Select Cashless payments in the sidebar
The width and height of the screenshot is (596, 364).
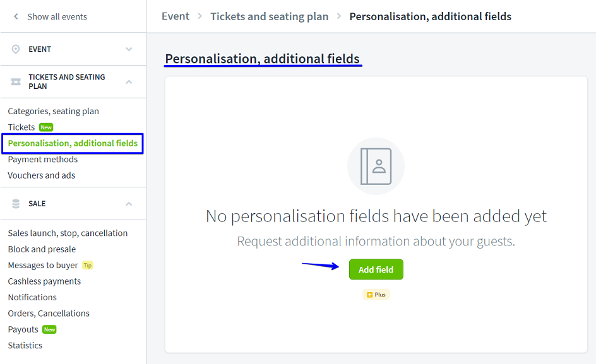pos(44,281)
